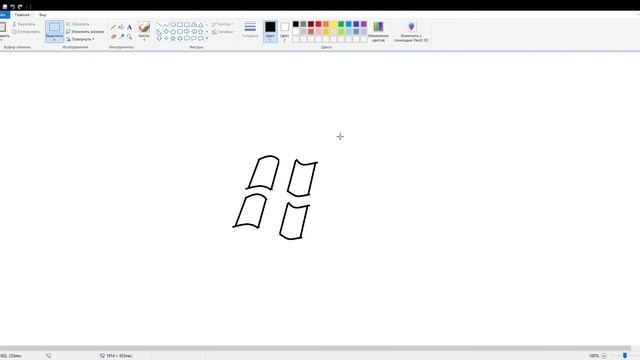Click the zoom slider handle
This screenshot has height=360, width=640.
click(x=625, y=356)
